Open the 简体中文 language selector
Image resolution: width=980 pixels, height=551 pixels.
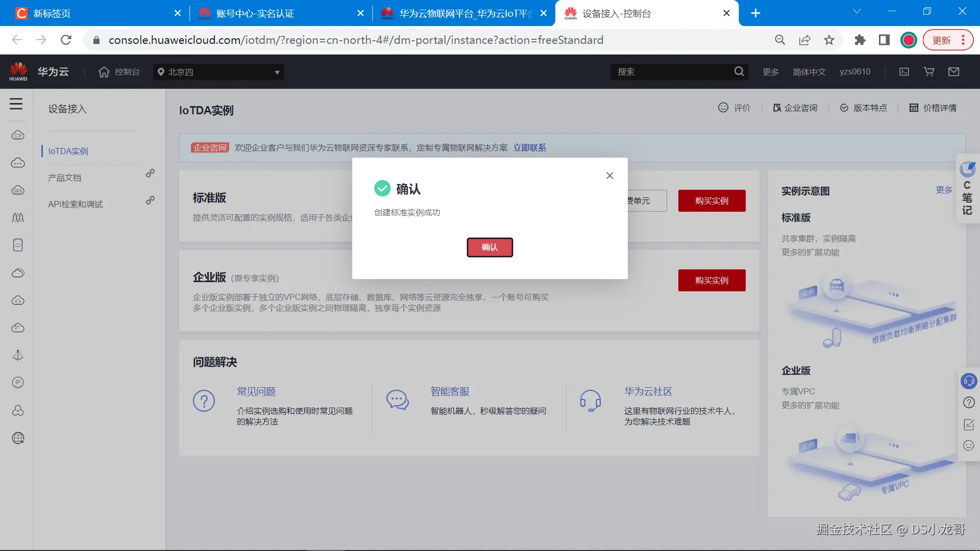click(x=809, y=72)
